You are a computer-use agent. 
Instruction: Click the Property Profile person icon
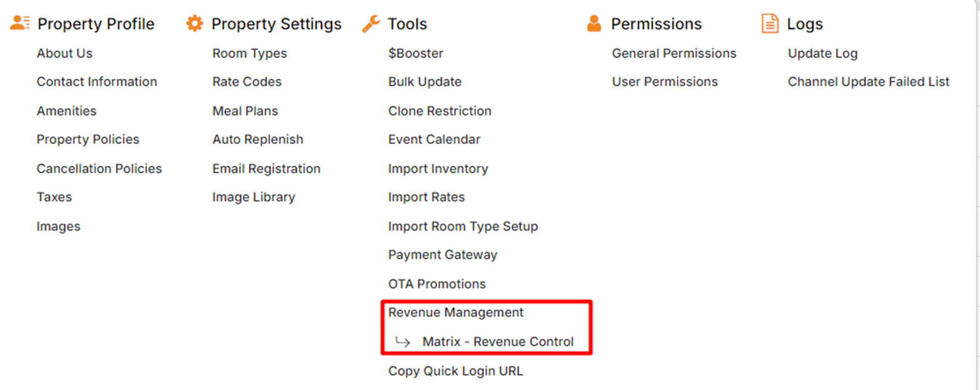pyautogui.click(x=20, y=24)
